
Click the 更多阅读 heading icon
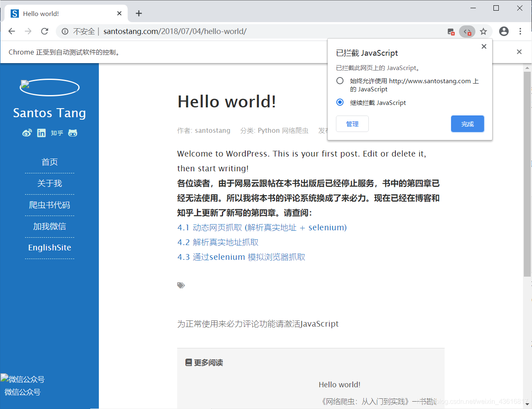pos(189,362)
